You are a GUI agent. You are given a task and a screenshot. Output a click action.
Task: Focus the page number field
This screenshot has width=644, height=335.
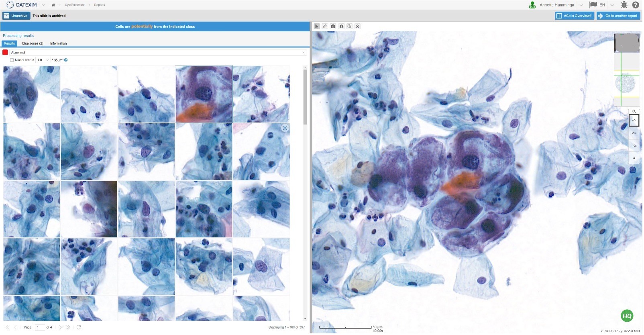click(40, 328)
